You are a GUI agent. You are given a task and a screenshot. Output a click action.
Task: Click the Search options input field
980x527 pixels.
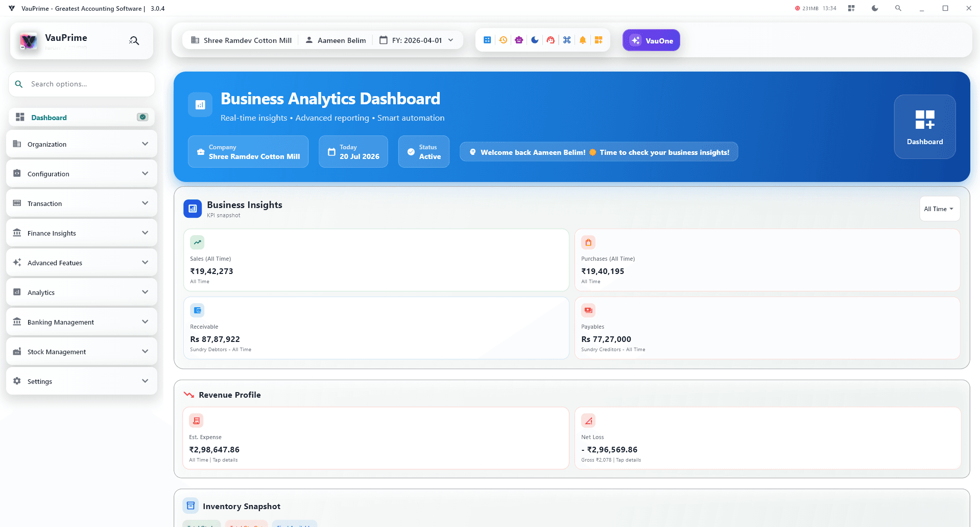[x=82, y=84]
